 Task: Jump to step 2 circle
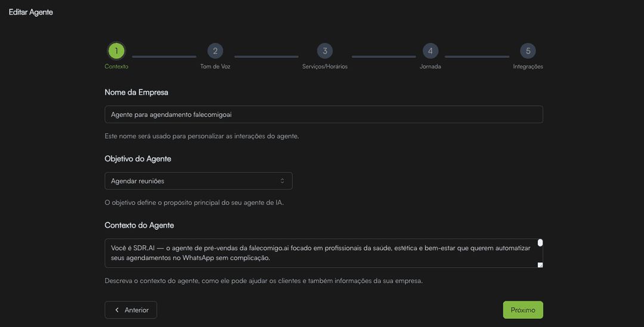click(x=215, y=51)
